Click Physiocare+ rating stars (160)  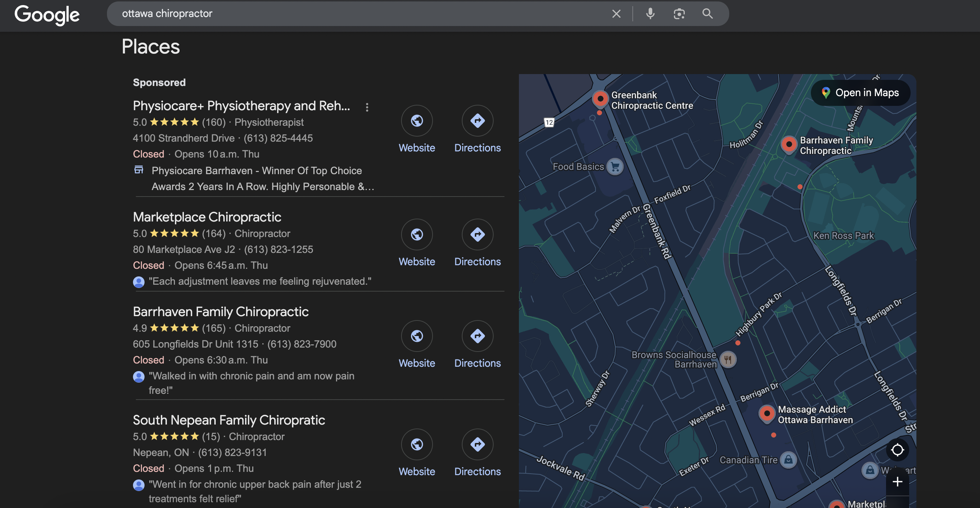coord(174,122)
